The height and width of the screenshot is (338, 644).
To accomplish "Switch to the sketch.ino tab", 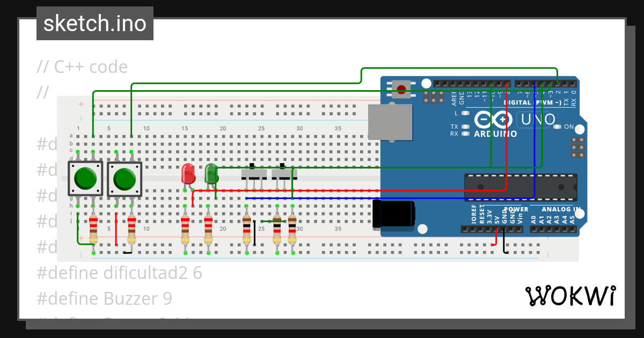I will click(x=94, y=23).
